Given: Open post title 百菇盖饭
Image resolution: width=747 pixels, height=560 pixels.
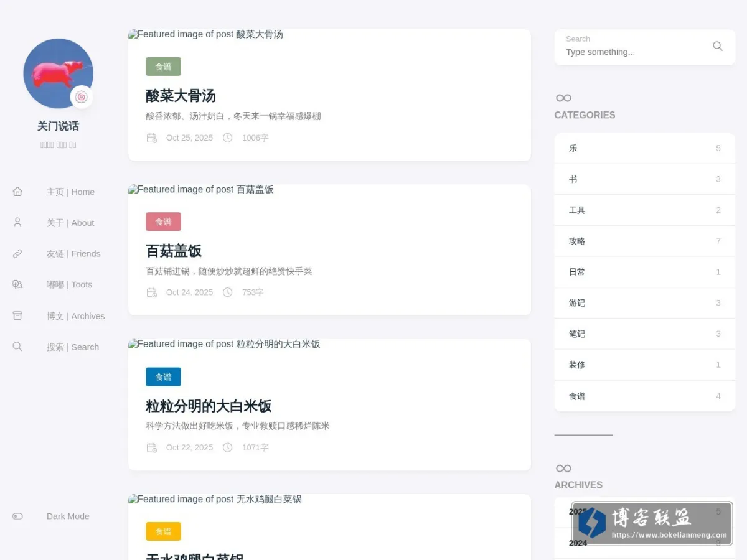Looking at the screenshot, I should pos(174,251).
